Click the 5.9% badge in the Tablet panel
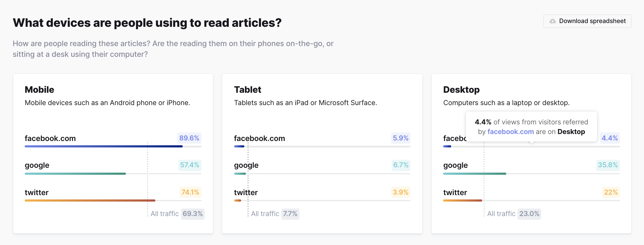This screenshot has width=644, height=245. pos(400,138)
